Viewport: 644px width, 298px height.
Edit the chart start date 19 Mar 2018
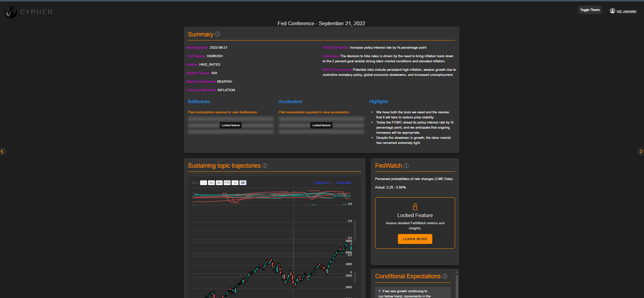321,183
